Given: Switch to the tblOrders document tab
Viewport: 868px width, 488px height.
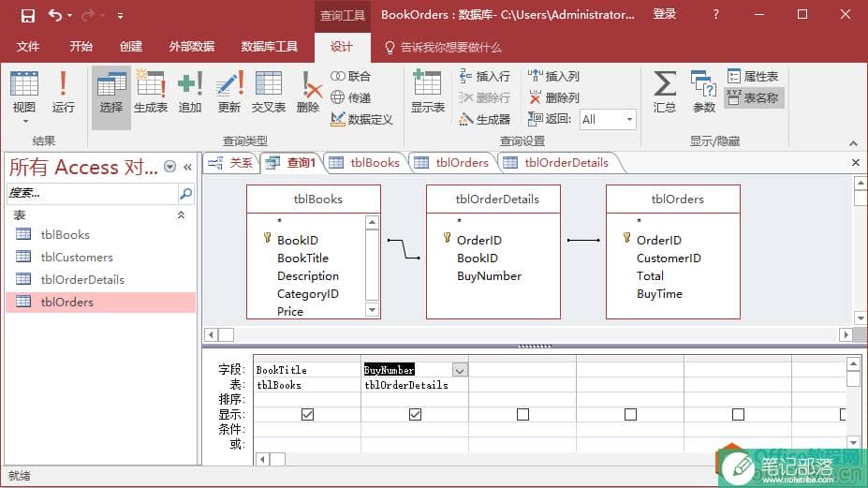Looking at the screenshot, I should (452, 163).
